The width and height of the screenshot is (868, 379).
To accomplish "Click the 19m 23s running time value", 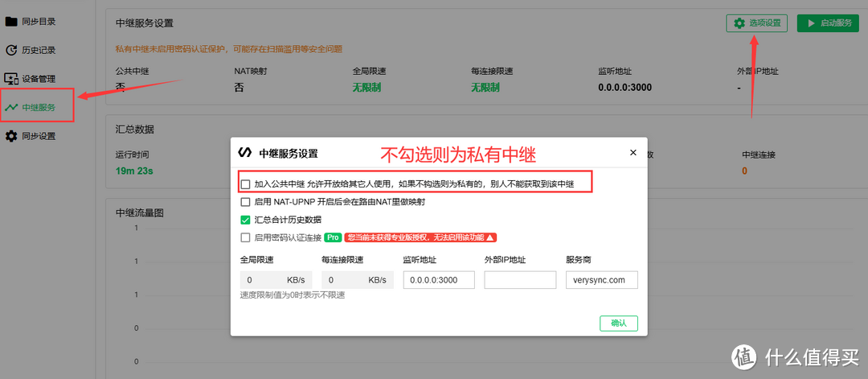I will (134, 171).
